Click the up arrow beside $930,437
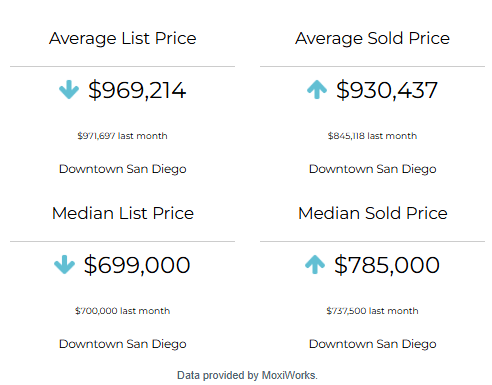The image size is (492, 385). [317, 90]
